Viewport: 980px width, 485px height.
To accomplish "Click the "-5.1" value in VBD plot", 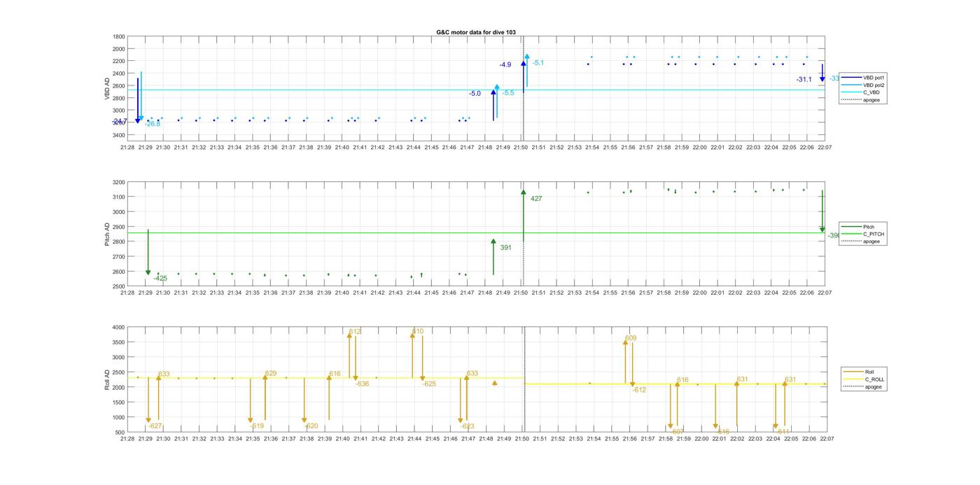I will (x=538, y=63).
